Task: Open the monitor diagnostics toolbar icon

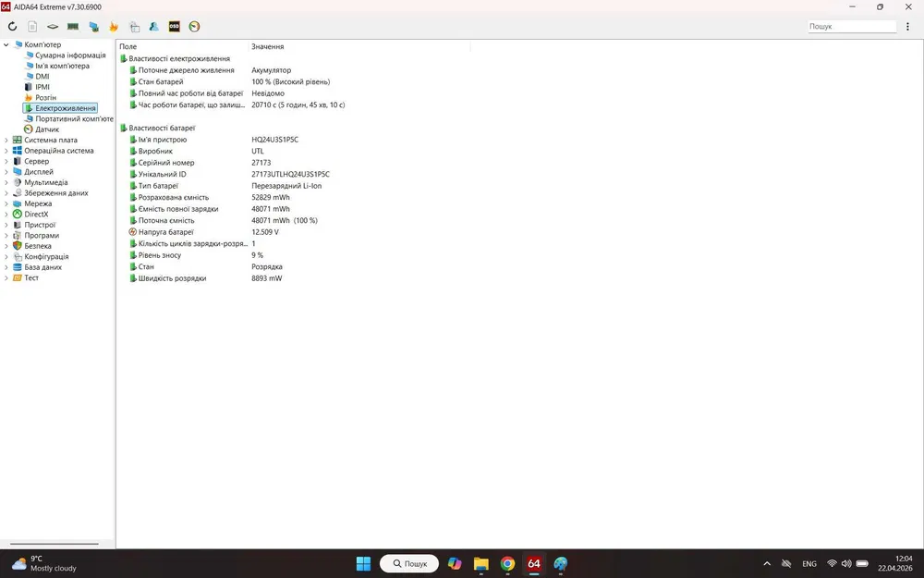Action: click(93, 27)
